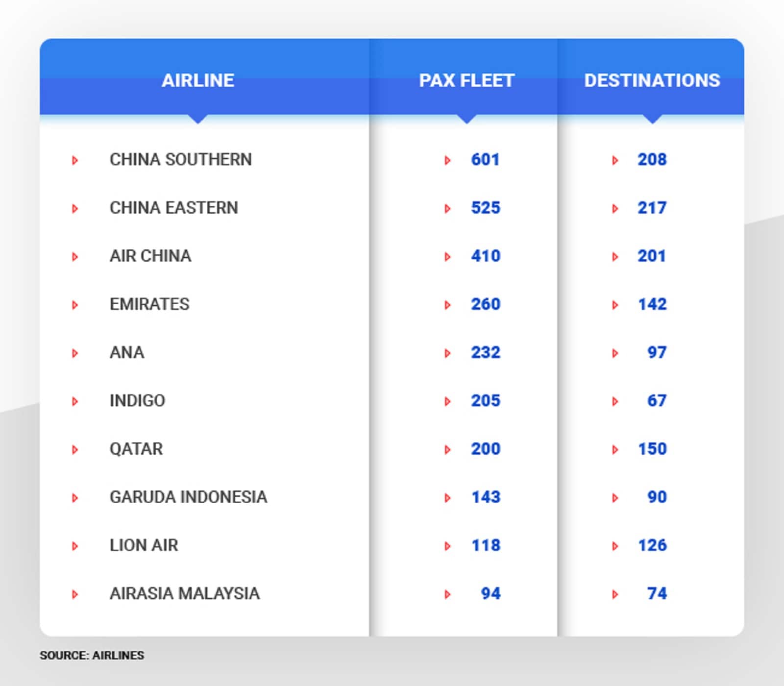
Task: Click the Source: Airlines caption
Action: pyautogui.click(x=92, y=656)
